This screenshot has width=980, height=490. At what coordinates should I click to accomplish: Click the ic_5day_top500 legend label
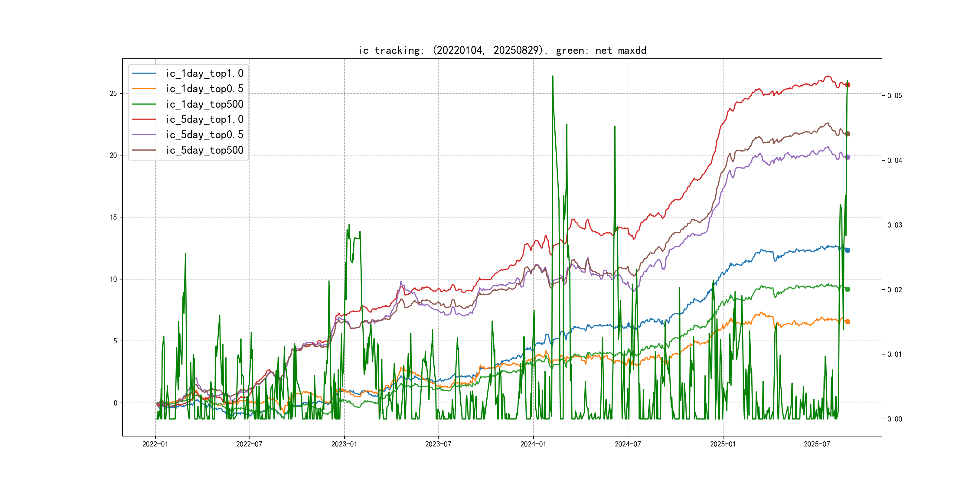click(x=204, y=150)
